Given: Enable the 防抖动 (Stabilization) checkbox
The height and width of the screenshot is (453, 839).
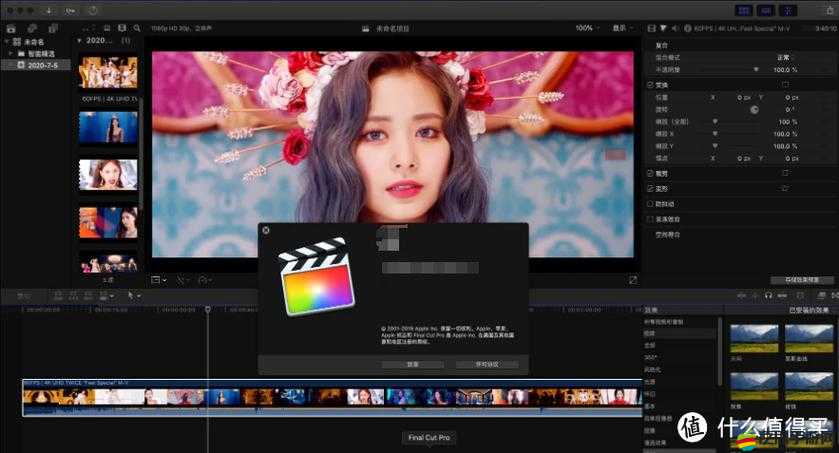Looking at the screenshot, I should [651, 203].
